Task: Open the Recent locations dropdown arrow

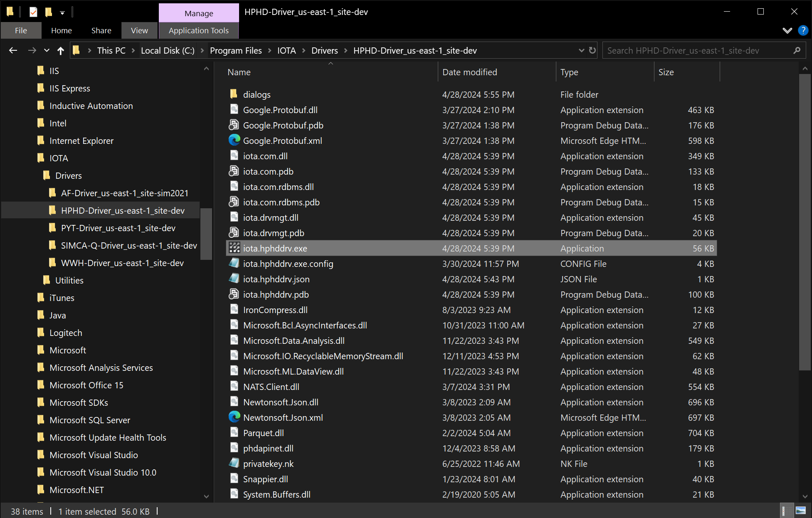Action: (47, 50)
